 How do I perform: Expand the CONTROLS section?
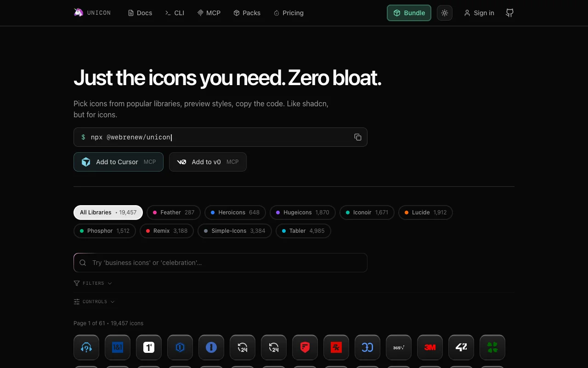(x=94, y=301)
